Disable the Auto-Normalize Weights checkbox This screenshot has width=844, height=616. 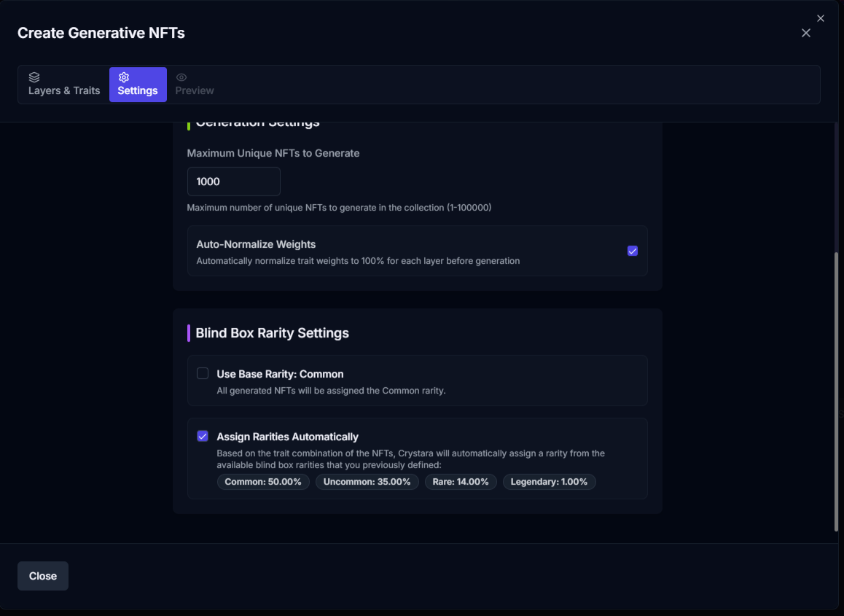point(633,251)
